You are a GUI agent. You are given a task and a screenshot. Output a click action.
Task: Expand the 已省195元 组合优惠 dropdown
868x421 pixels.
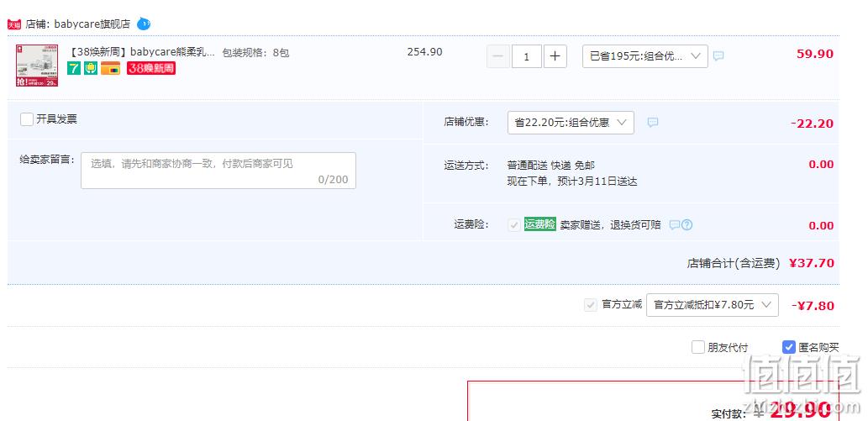point(645,56)
